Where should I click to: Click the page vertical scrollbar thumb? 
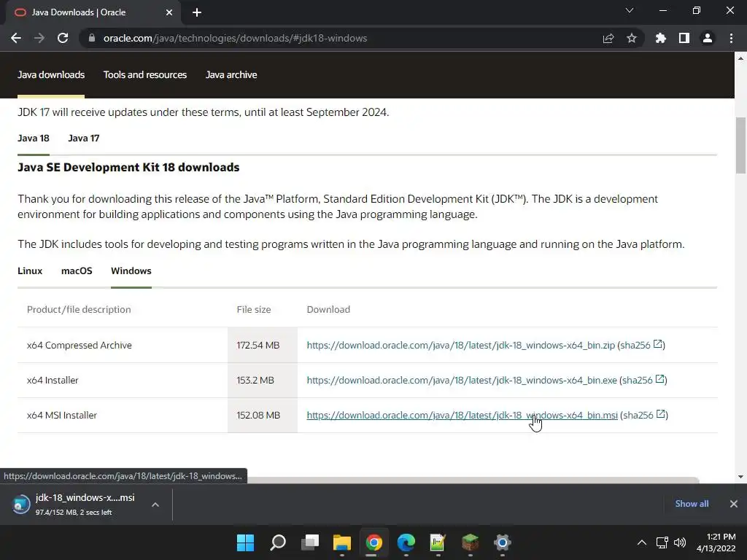point(741,145)
